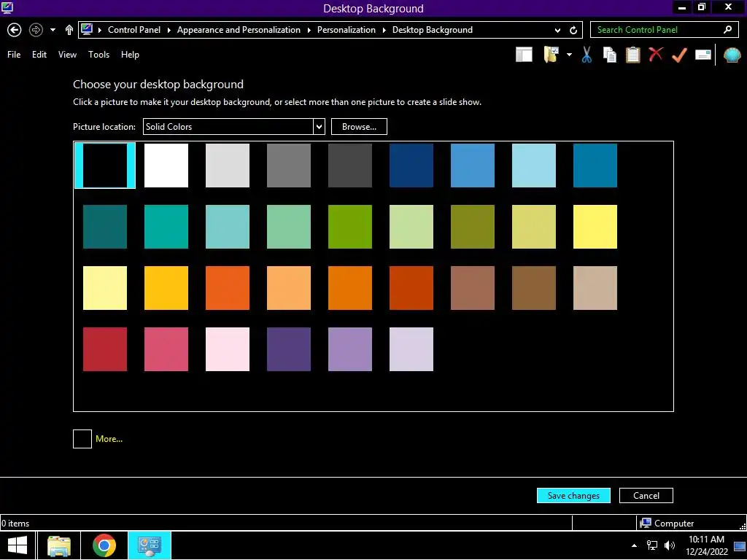This screenshot has height=560, width=747.
Task: Click the Control Panel taskbar button
Action: (149, 545)
